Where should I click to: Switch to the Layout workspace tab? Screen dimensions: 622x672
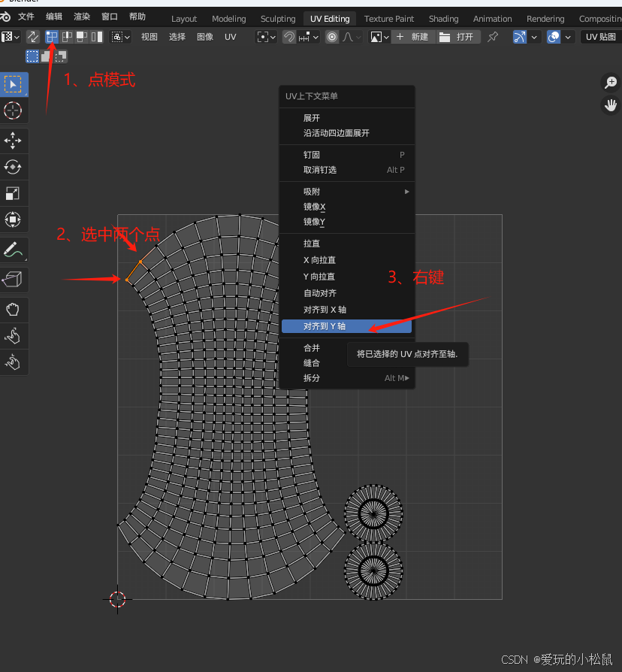[184, 19]
